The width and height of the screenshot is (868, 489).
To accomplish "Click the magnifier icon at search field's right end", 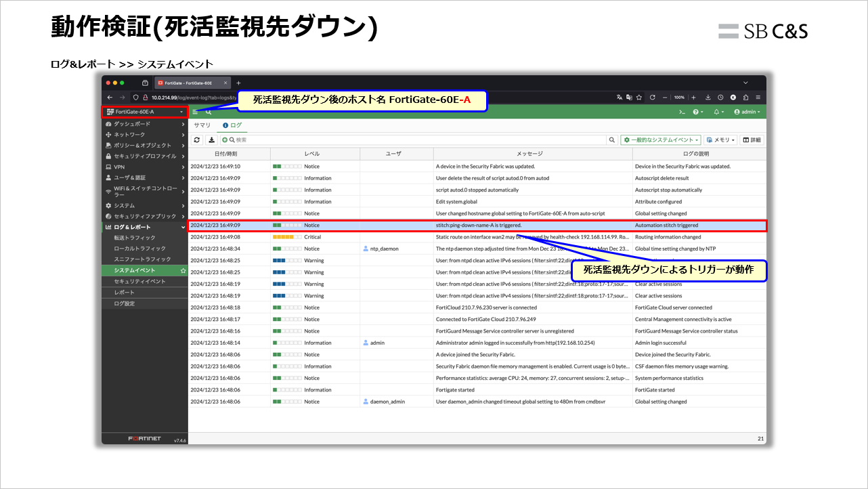I will pos(611,140).
